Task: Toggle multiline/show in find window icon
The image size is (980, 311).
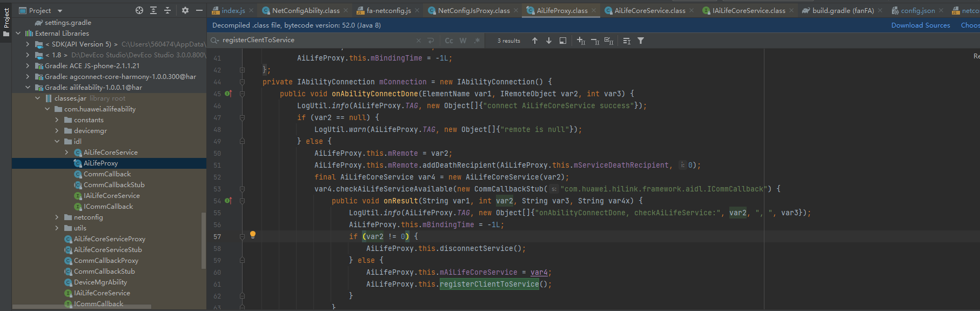Action: click(627, 41)
